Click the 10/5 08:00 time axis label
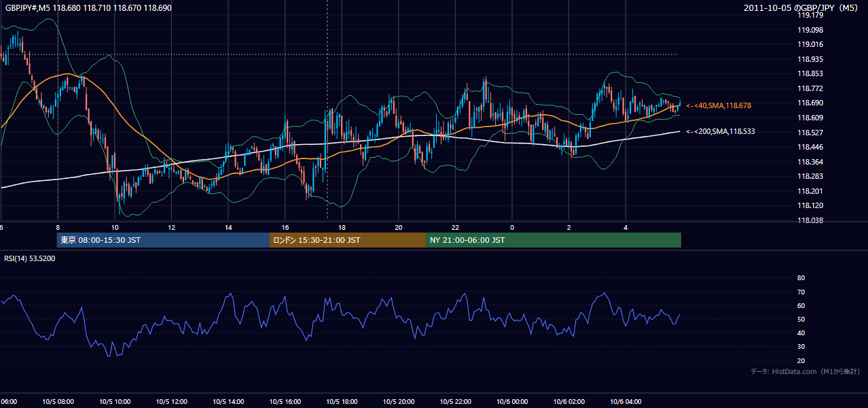868x408 pixels. (58, 402)
